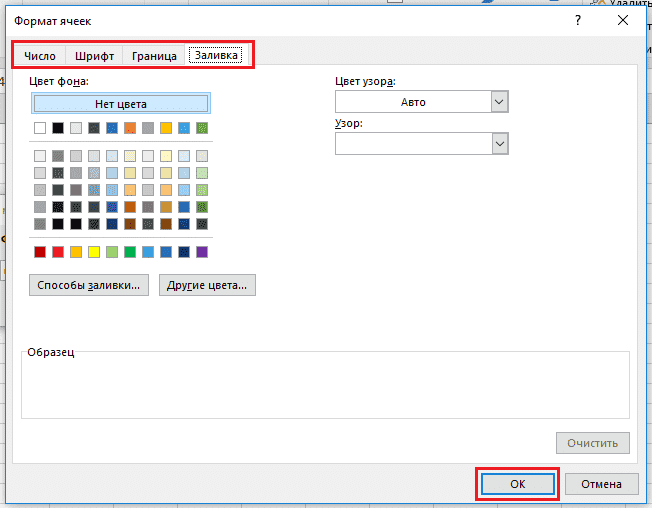Pick the purple standard color swatch

click(x=202, y=252)
